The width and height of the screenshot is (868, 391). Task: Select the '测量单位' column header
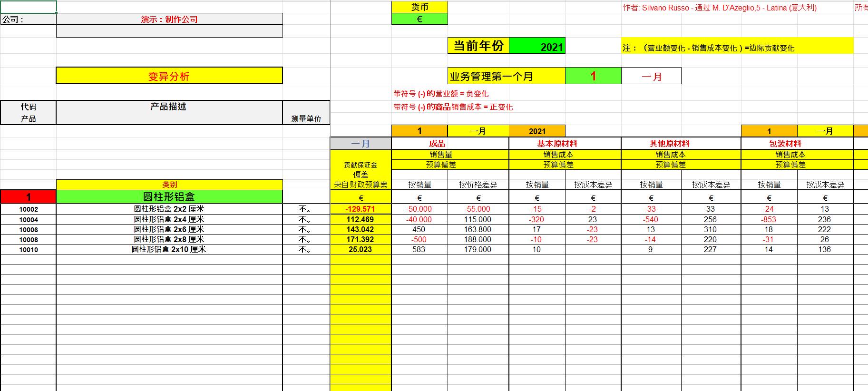(x=306, y=112)
